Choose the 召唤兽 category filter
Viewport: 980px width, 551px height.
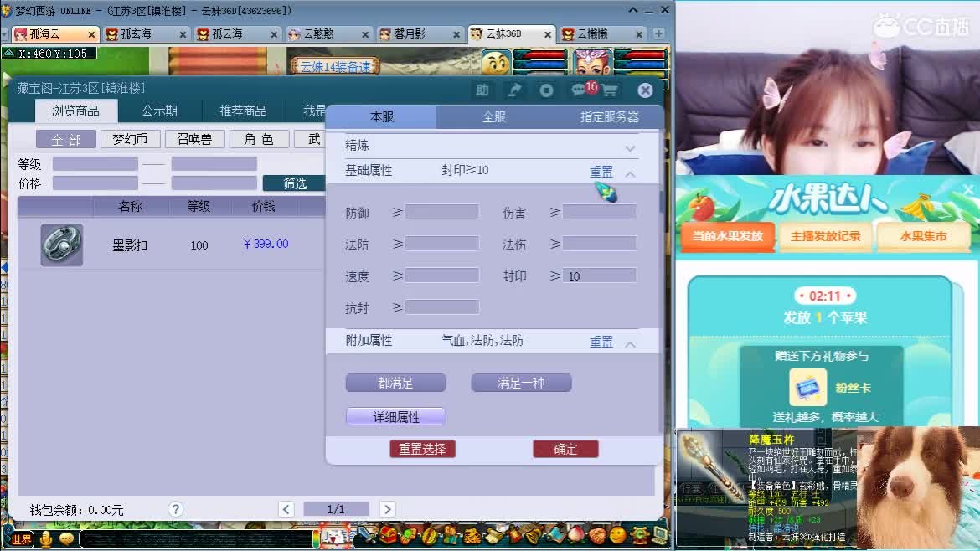click(x=194, y=139)
